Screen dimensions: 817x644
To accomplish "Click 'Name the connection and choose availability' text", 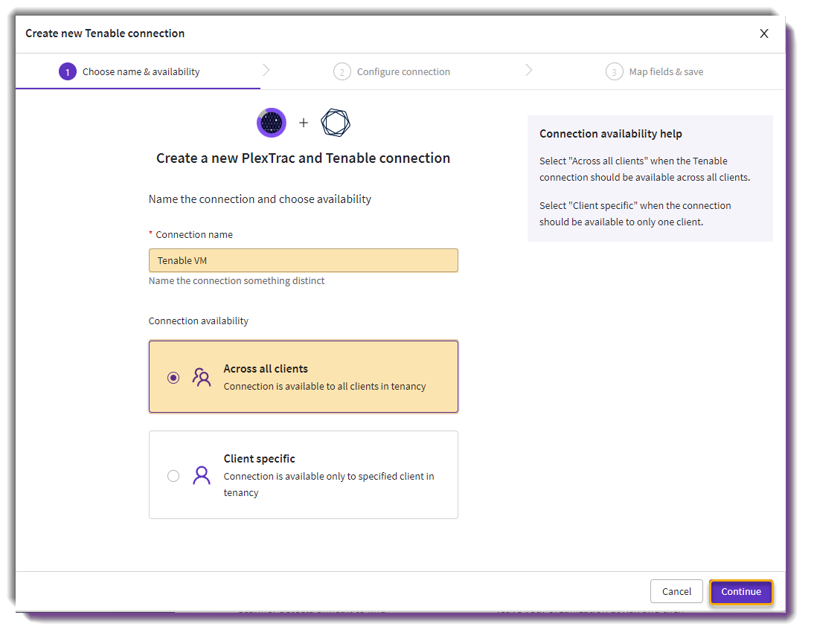I will pos(260,199).
